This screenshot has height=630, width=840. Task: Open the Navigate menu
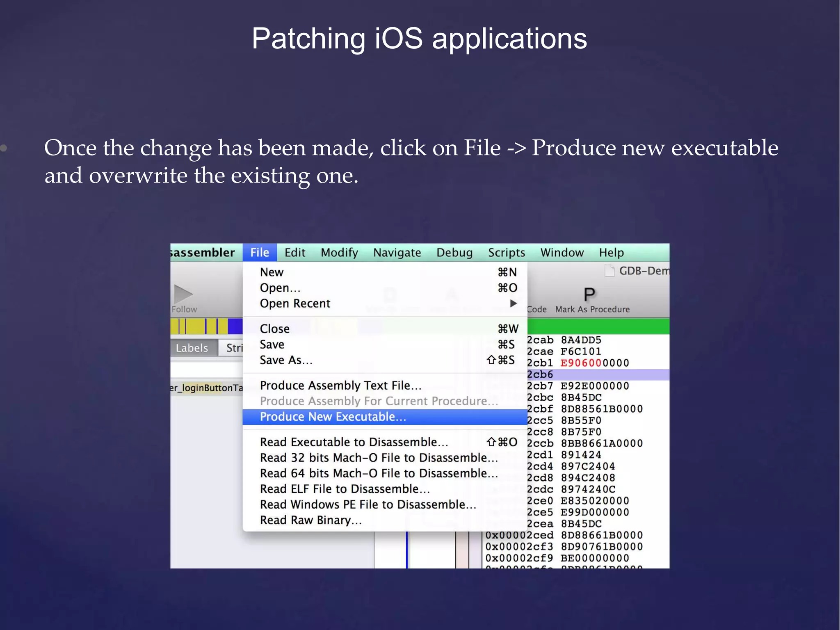[397, 252]
